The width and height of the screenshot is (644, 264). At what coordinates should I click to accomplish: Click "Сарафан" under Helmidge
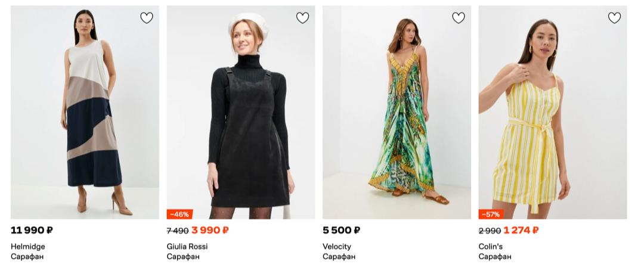pyautogui.click(x=27, y=256)
